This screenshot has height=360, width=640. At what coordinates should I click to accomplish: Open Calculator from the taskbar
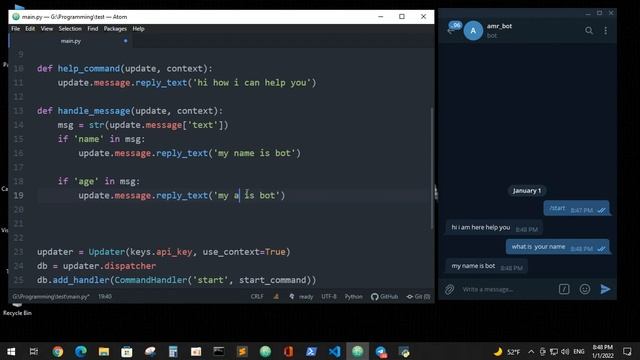(x=173, y=351)
